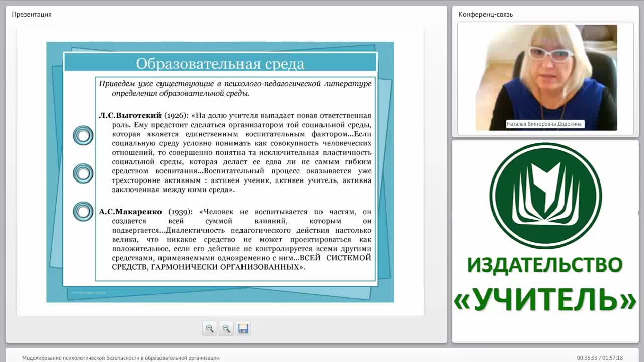The image size is (644, 362).
Task: Click the Презентация panel title
Action: (32, 14)
